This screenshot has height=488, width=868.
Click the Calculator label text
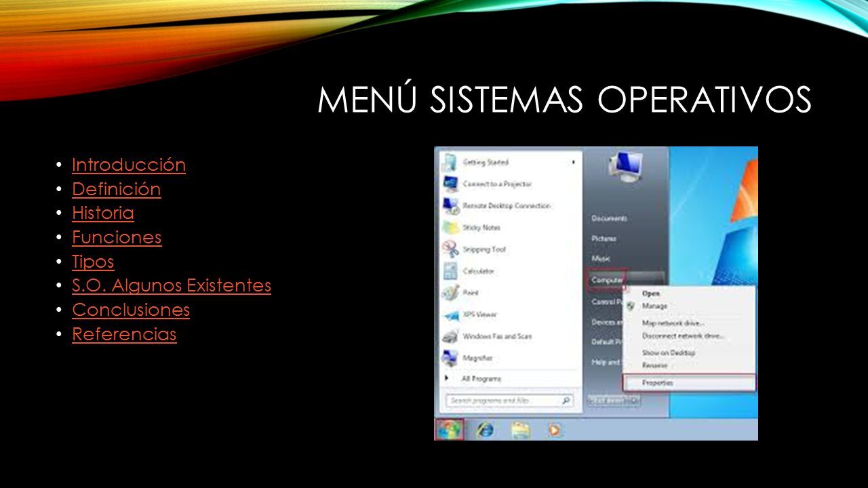pos(479,270)
